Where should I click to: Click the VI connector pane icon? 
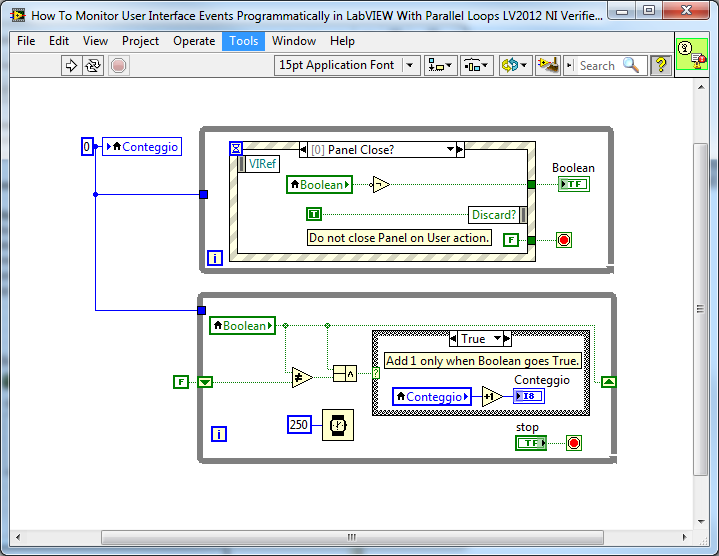[691, 54]
